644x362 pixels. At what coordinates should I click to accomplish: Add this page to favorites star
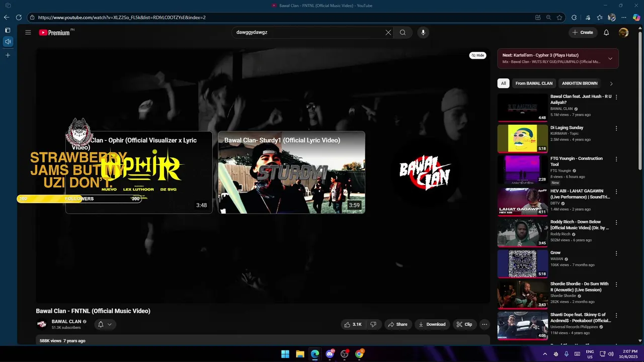[559, 17]
